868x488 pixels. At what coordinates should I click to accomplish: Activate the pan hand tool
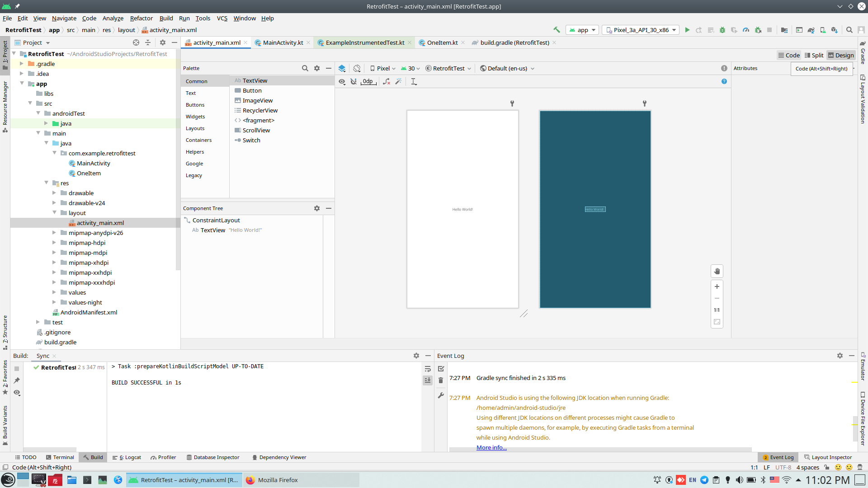[717, 272]
